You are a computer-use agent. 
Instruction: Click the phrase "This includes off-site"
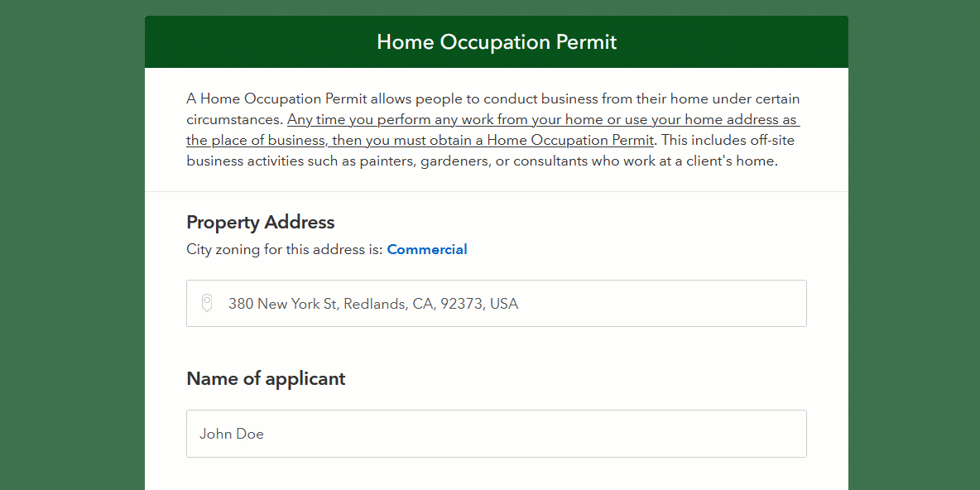pyautogui.click(x=728, y=140)
